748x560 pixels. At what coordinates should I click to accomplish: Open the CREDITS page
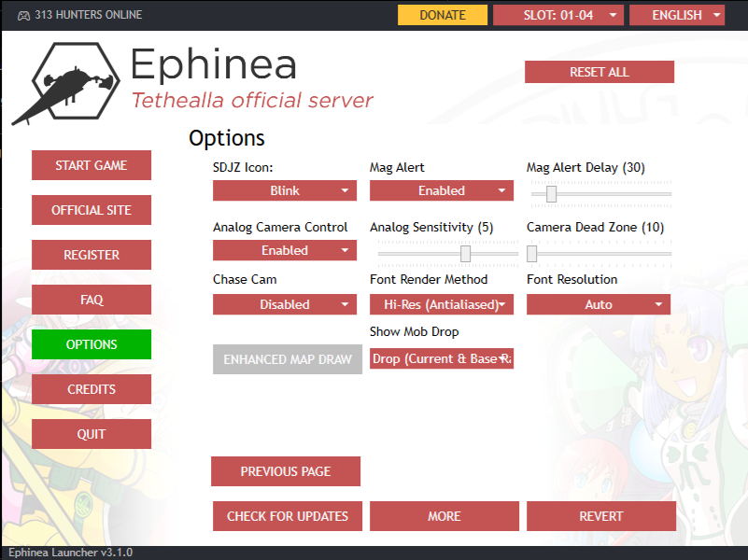pos(92,389)
